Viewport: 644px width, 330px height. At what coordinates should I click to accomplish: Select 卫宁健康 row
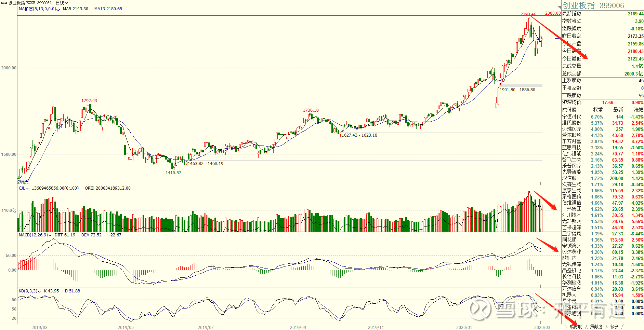(x=603, y=234)
